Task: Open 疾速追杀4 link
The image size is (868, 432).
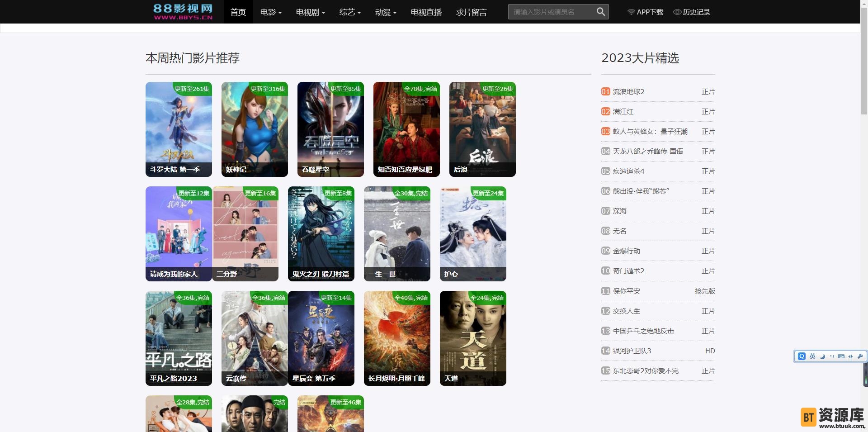Action: (x=628, y=171)
